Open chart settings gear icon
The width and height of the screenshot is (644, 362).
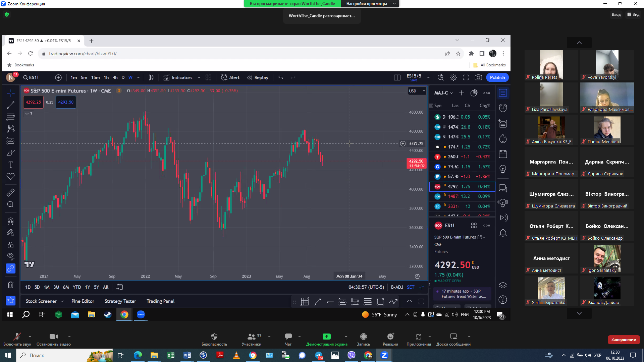tap(453, 77)
